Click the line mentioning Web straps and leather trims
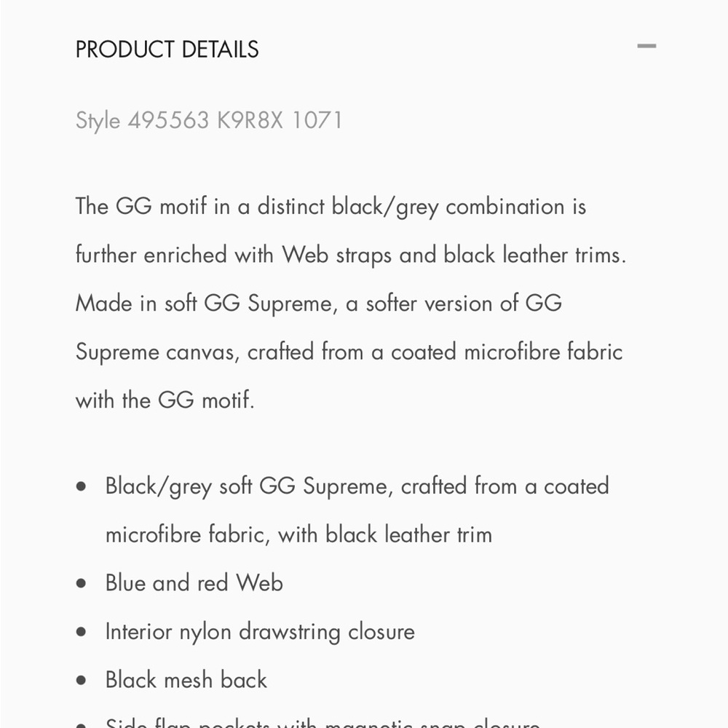Screen dimensions: 728x728 (x=351, y=255)
